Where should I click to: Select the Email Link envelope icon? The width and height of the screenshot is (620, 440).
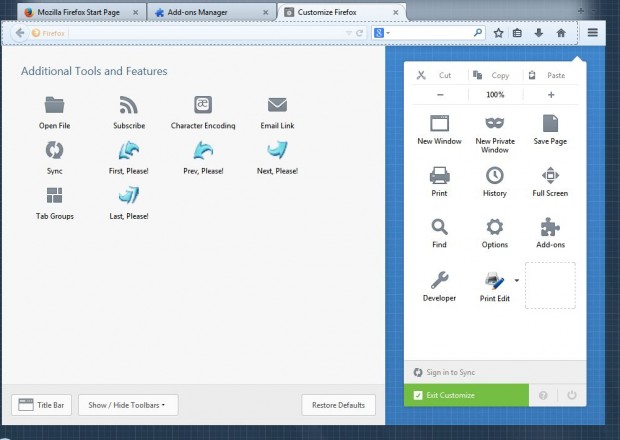coord(277,105)
